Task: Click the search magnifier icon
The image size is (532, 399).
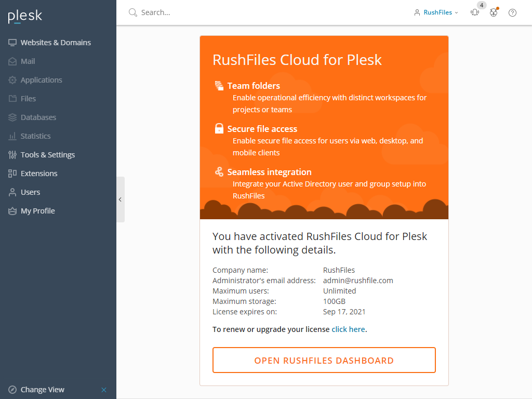Action: click(x=132, y=12)
